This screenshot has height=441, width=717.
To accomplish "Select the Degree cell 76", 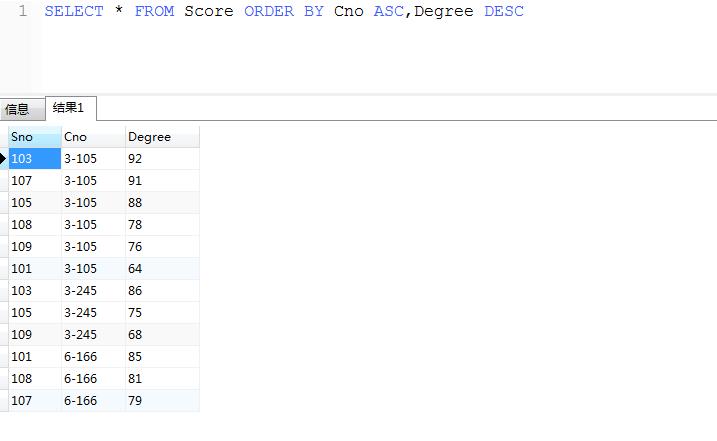I will 162,247.
